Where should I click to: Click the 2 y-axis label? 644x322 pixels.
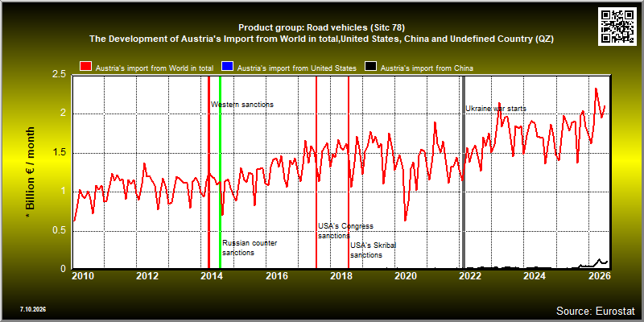click(x=64, y=114)
